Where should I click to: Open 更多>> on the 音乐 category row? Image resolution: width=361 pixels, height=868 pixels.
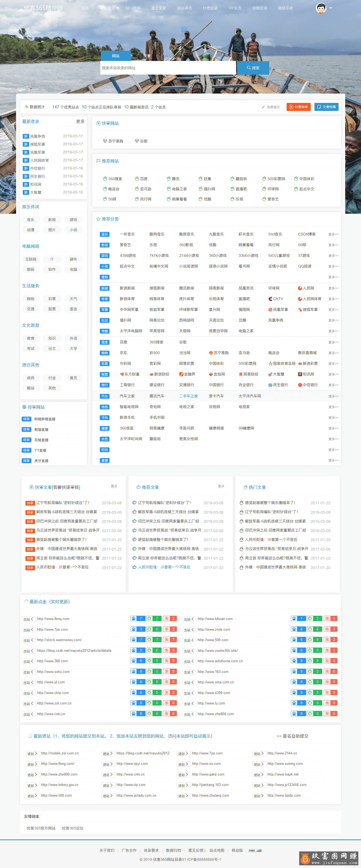(333, 234)
